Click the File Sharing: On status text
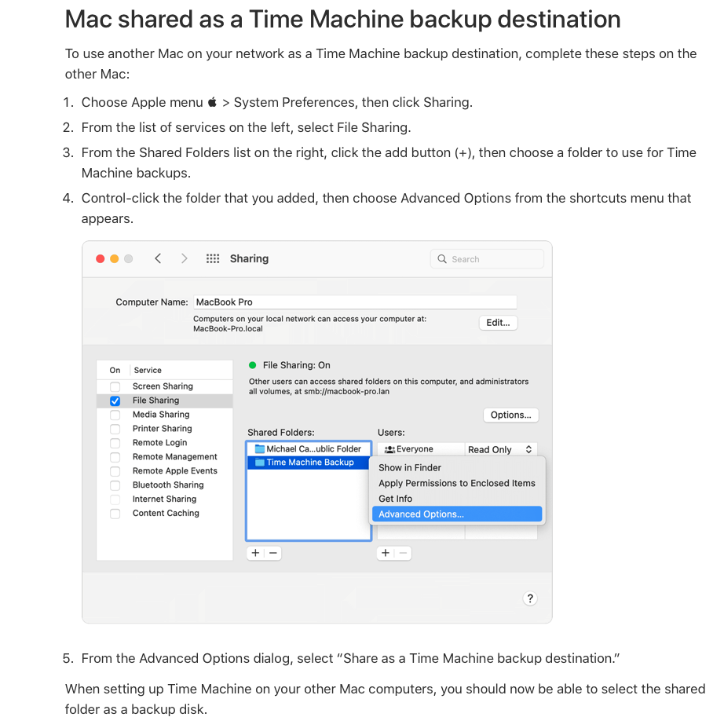The width and height of the screenshot is (724, 728). [297, 365]
